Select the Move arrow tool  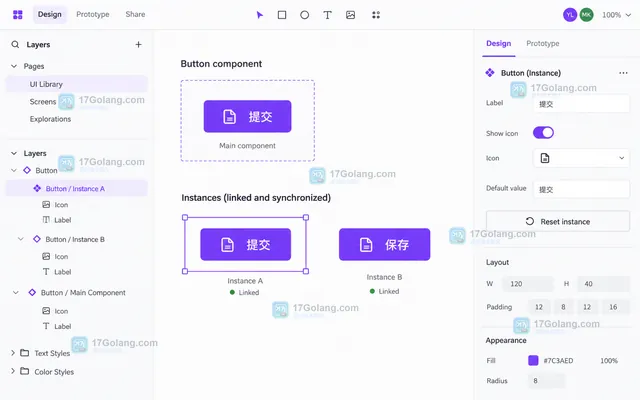(260, 15)
